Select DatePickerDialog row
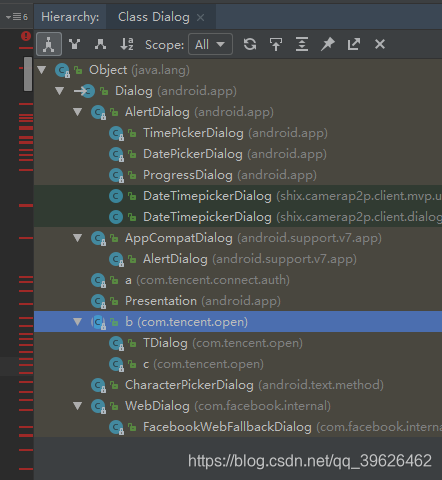 238,154
